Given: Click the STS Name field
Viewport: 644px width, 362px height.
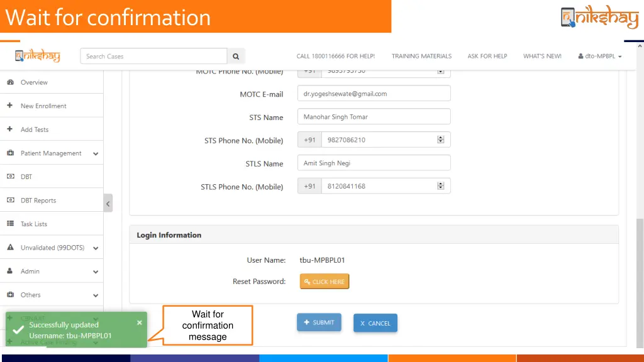Looking at the screenshot, I should [x=374, y=116].
